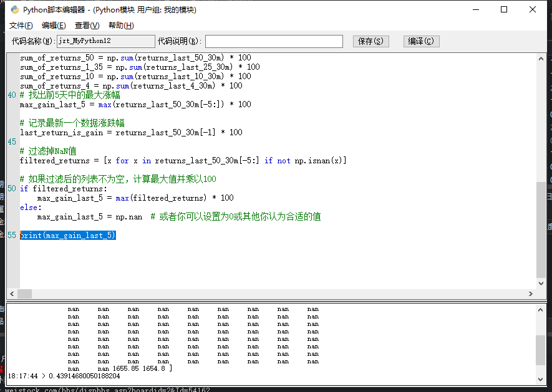Click output panel scroll up arrow
The width and height of the screenshot is (552, 392).
540,310
